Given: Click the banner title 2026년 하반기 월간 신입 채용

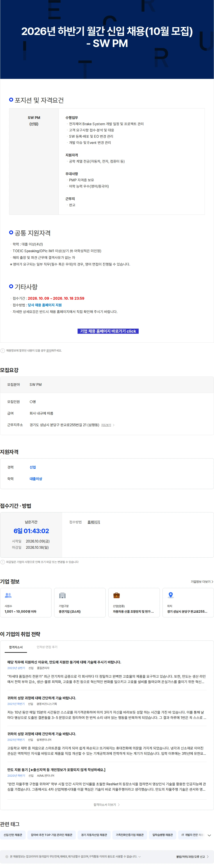Looking at the screenshot, I should pyautogui.click(x=107, y=37).
